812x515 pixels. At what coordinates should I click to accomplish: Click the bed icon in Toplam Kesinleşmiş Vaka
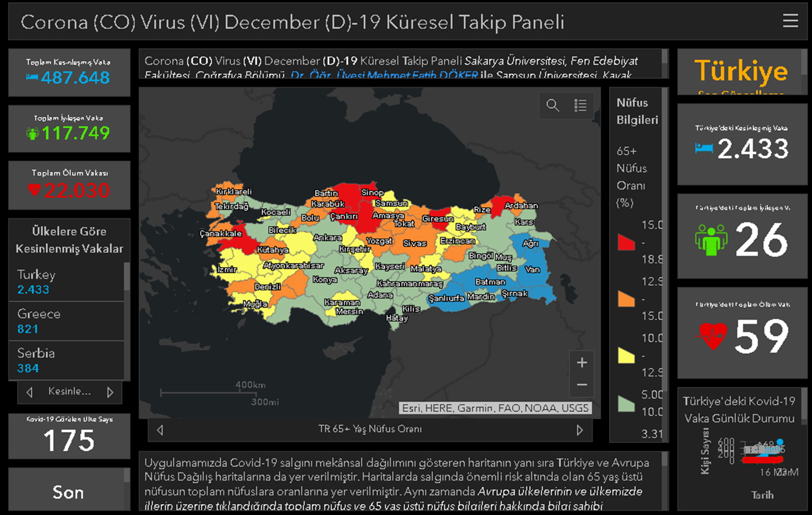pyautogui.click(x=31, y=78)
